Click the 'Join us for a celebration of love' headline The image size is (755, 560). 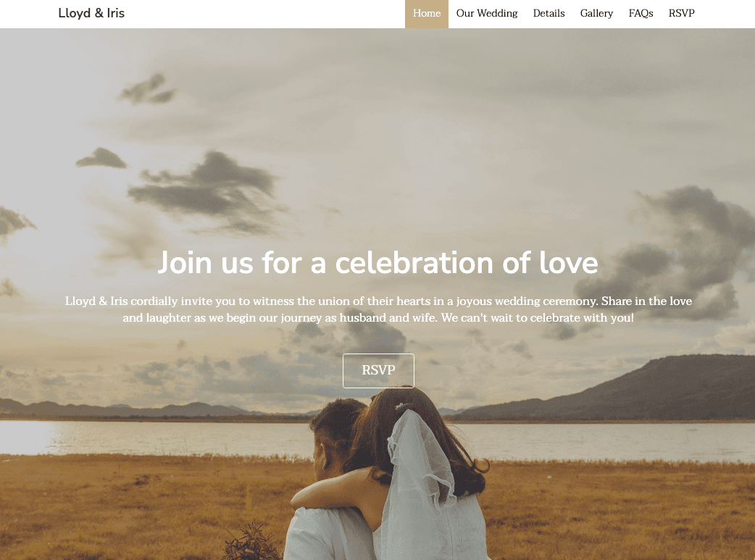pos(378,263)
